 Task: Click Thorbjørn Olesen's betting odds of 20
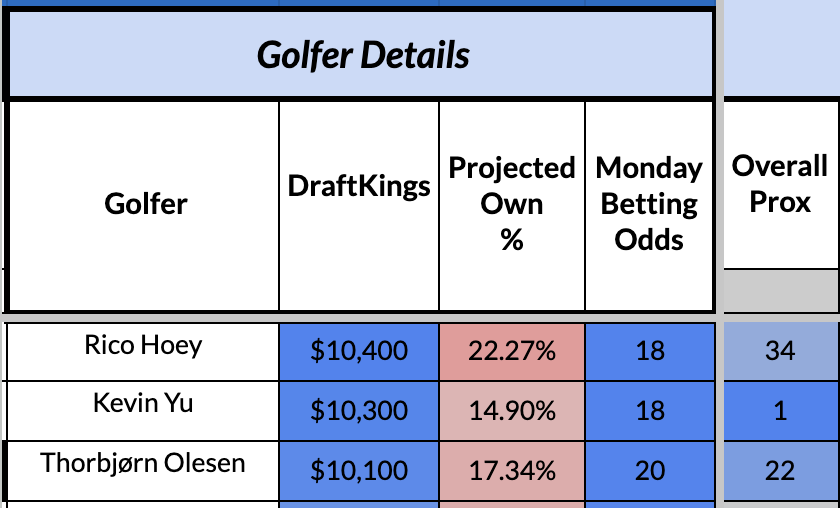point(649,470)
